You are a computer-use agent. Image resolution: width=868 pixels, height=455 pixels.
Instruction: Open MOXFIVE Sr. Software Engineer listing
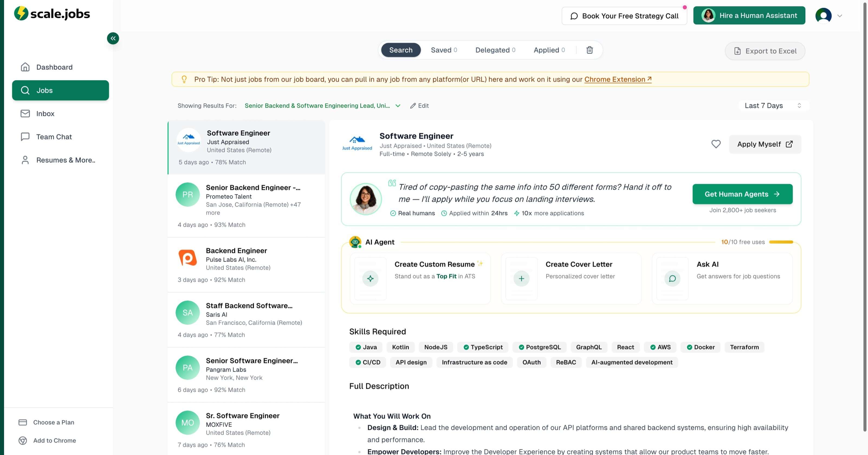pyautogui.click(x=246, y=429)
